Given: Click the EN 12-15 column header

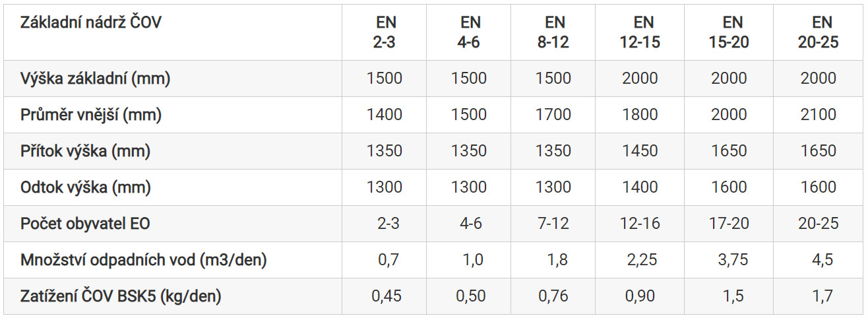Looking at the screenshot, I should [640, 32].
